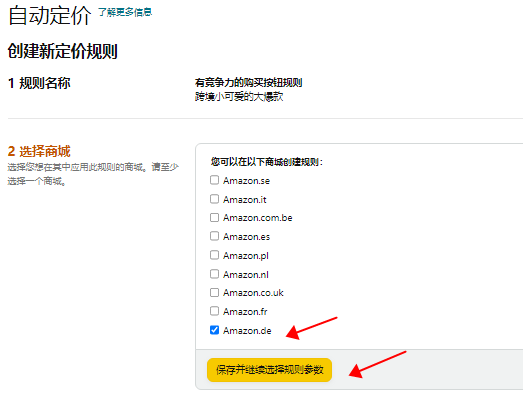This screenshot has height=413, width=523.
Task: Check the Amazon.se checkbox
Action: point(214,180)
